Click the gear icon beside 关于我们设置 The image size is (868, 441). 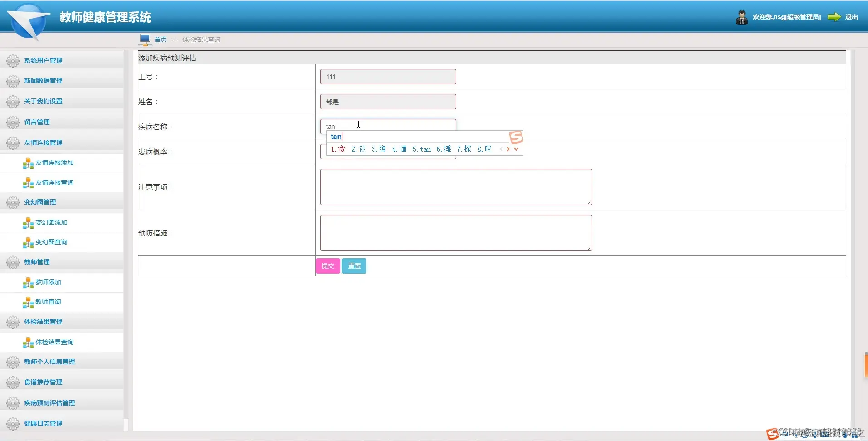point(13,101)
